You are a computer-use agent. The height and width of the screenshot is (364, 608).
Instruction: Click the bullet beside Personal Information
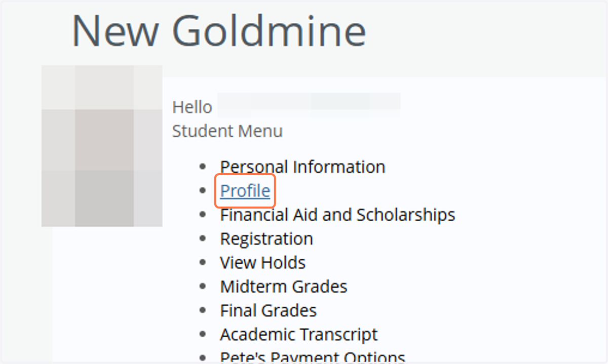[204, 167]
